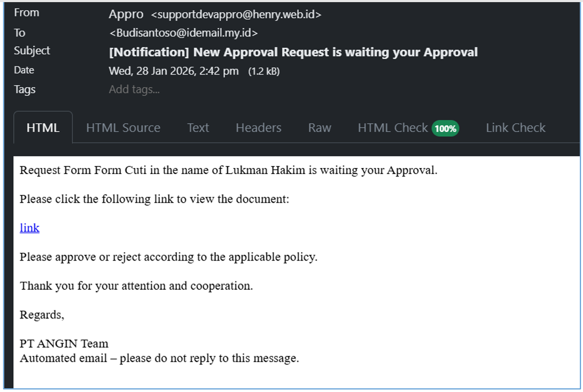Click the "PT ANGIN Team" signature text
The width and height of the screenshot is (583, 392).
coord(64,344)
